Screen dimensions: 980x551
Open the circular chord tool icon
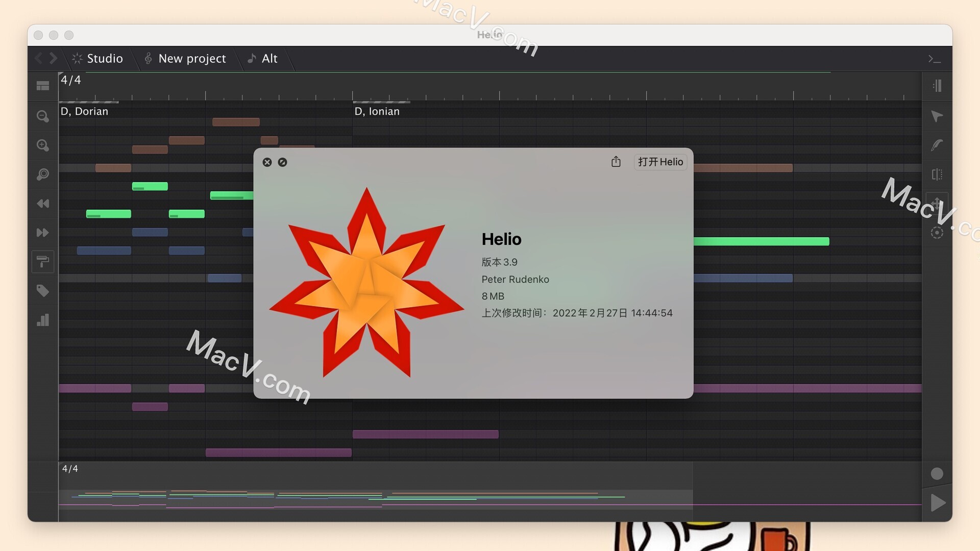pos(937,233)
